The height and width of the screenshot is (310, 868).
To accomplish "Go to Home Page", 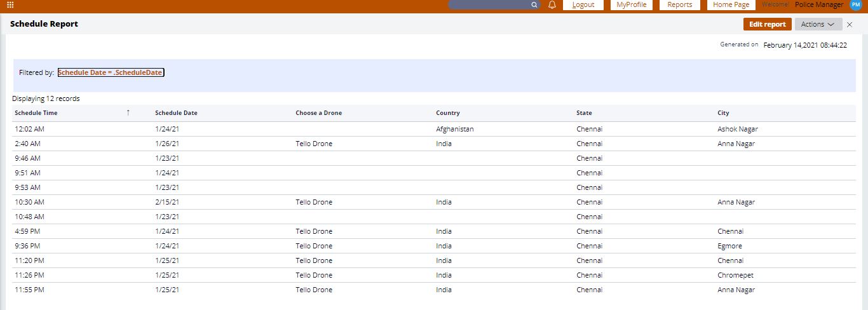I will point(731,4).
